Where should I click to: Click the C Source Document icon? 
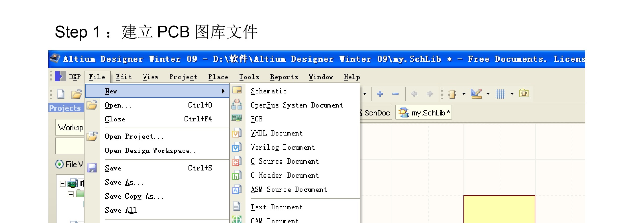tap(237, 161)
